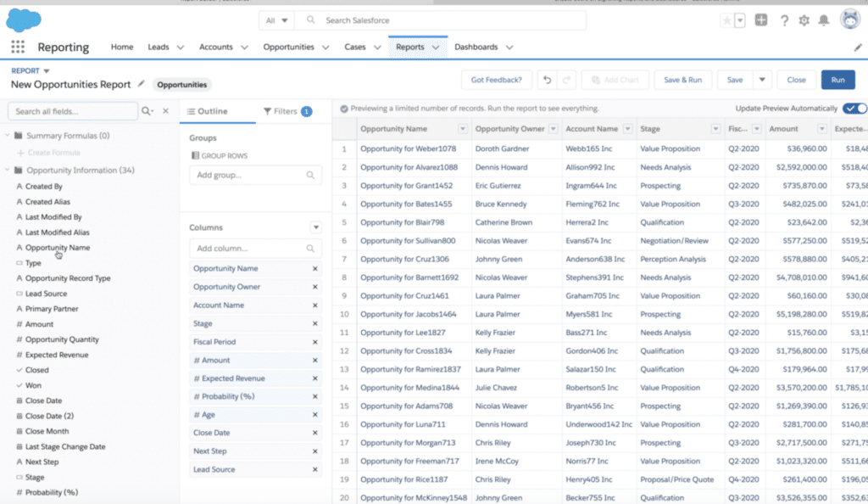Expand the Cases tab chevron
Screen dimensions: 868x504
[377, 48]
